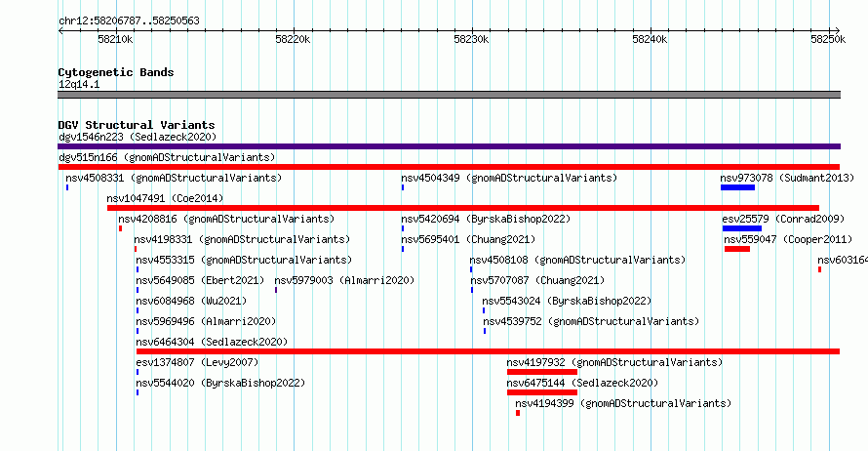Click the 58230k ruler tick label
This screenshot has height=451, width=868.
click(x=471, y=39)
